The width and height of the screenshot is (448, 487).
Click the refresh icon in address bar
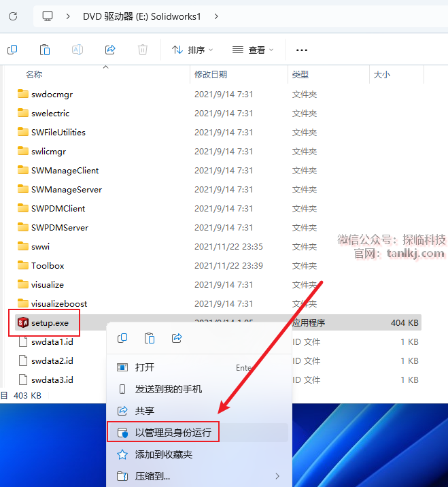click(x=13, y=16)
